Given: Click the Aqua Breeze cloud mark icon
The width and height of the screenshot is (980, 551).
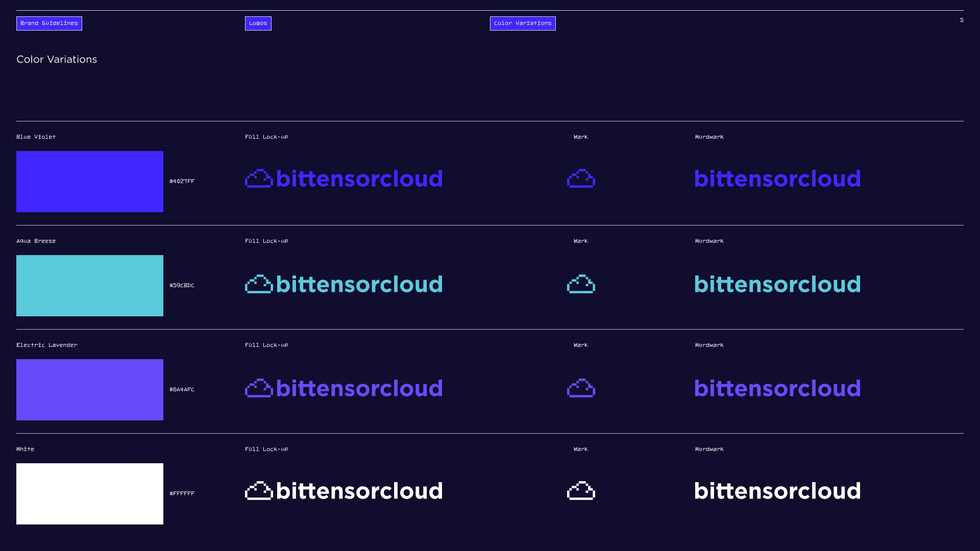Looking at the screenshot, I should (x=581, y=284).
